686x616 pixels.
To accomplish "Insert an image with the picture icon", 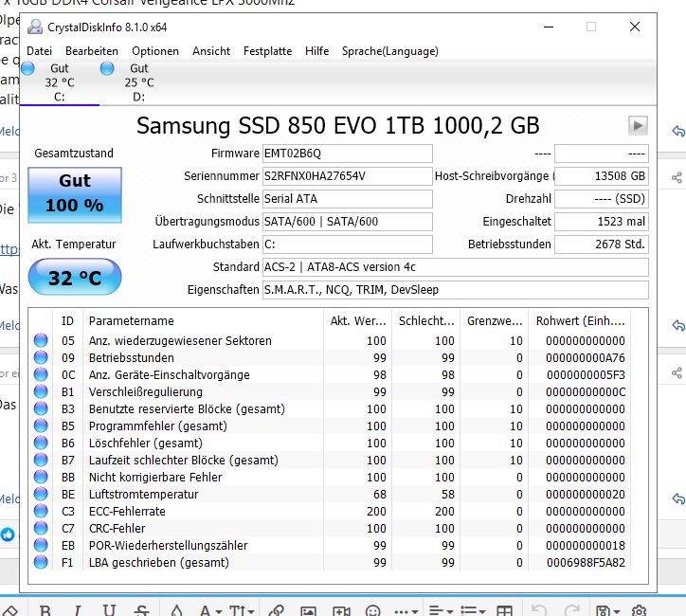I will point(309,610).
